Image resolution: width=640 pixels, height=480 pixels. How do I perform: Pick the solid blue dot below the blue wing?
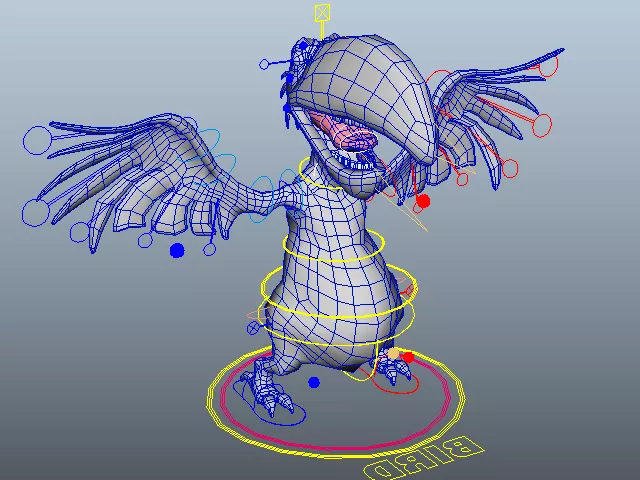177,250
